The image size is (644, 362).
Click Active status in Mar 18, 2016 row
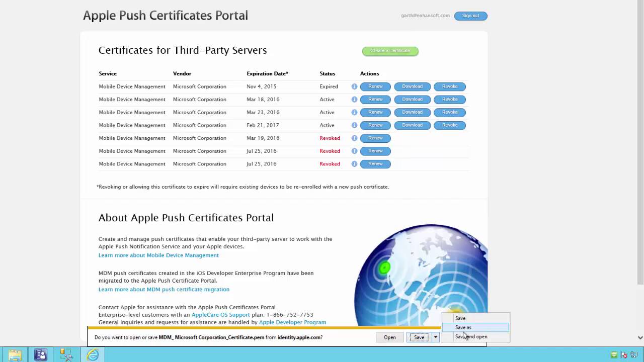coord(327,100)
